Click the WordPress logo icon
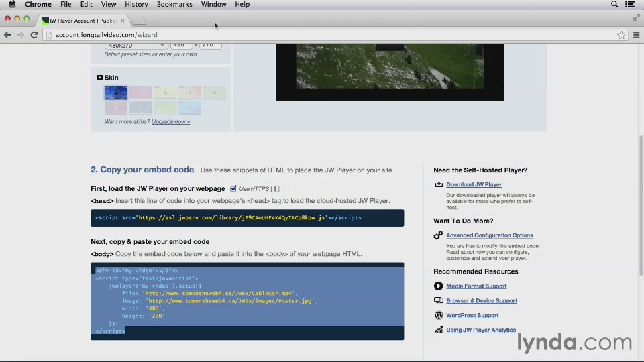 click(438, 315)
